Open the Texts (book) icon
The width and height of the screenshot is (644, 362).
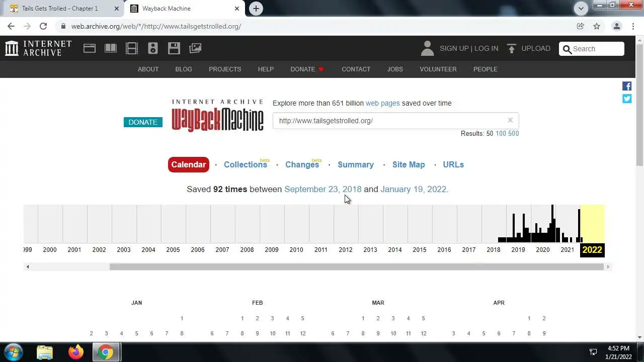(x=111, y=48)
